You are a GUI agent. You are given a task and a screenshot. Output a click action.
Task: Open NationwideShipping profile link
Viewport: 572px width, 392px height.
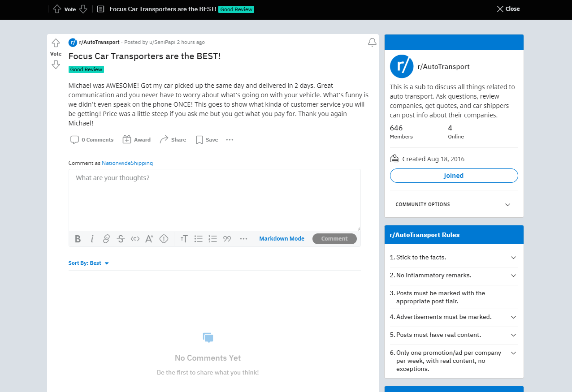[127, 163]
